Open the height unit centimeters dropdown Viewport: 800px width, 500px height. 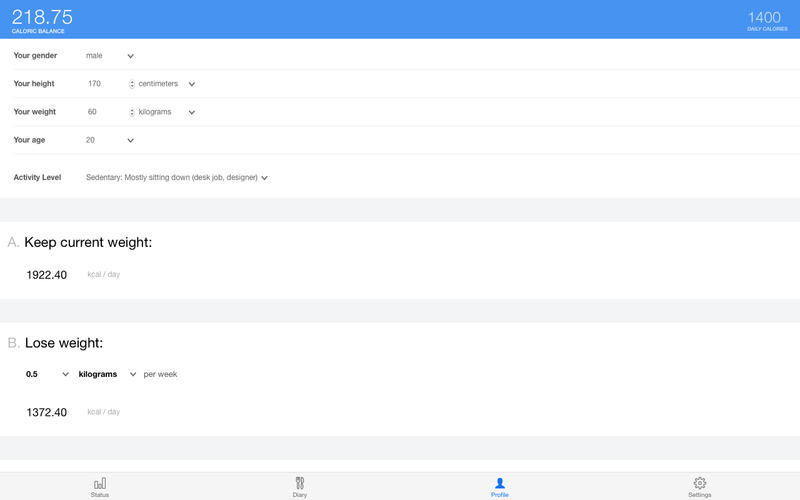coord(167,84)
